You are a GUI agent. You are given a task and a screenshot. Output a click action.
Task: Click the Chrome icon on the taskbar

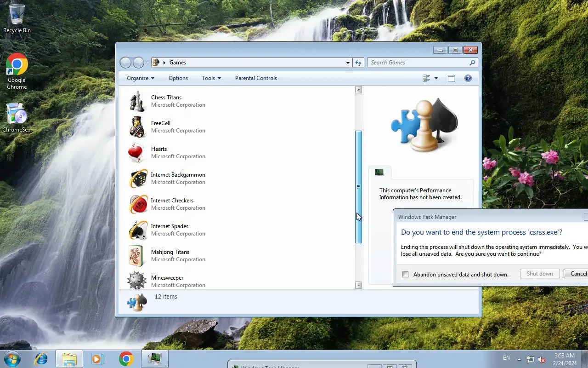[x=126, y=359]
